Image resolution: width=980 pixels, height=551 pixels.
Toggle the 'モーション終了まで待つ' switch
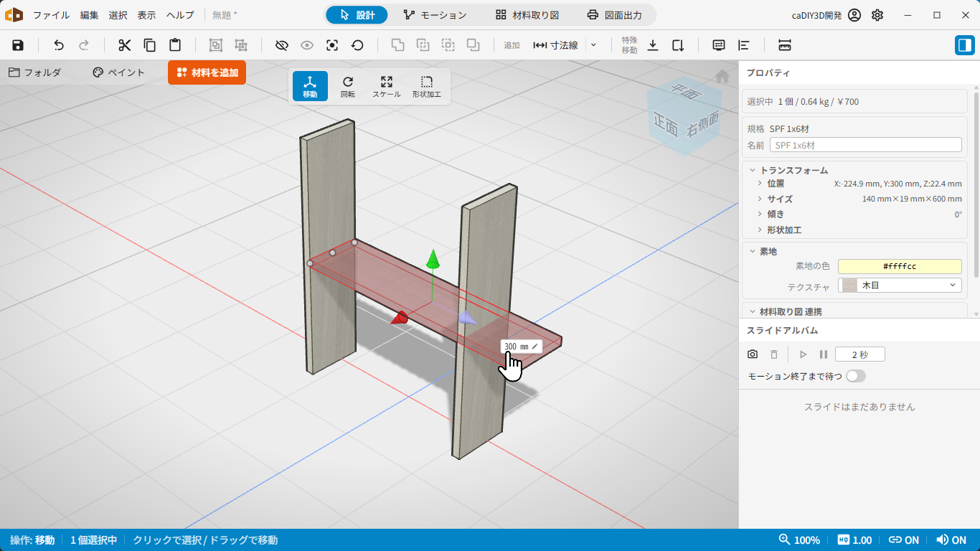(x=856, y=376)
